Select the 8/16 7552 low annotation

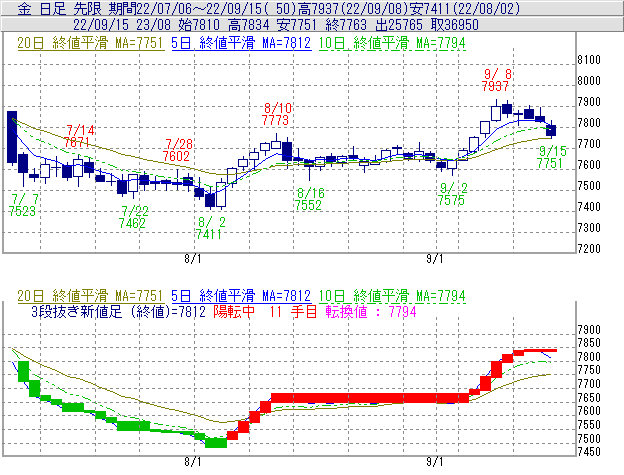coord(309,199)
